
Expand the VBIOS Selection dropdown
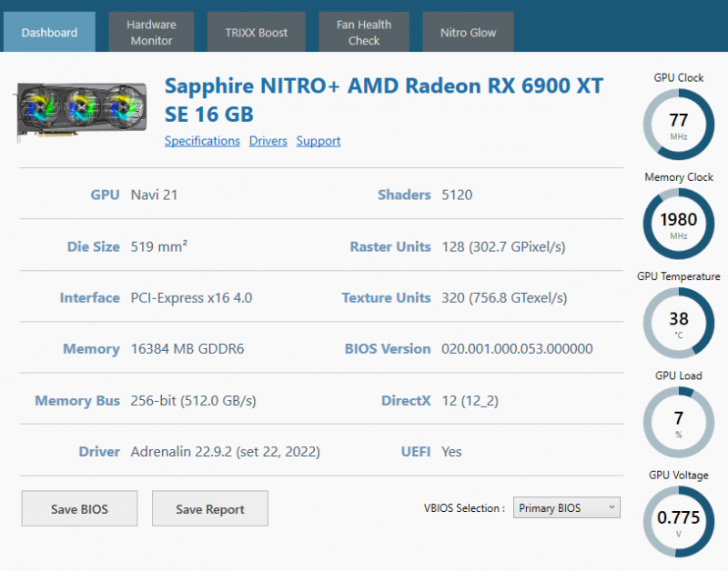pos(566,507)
